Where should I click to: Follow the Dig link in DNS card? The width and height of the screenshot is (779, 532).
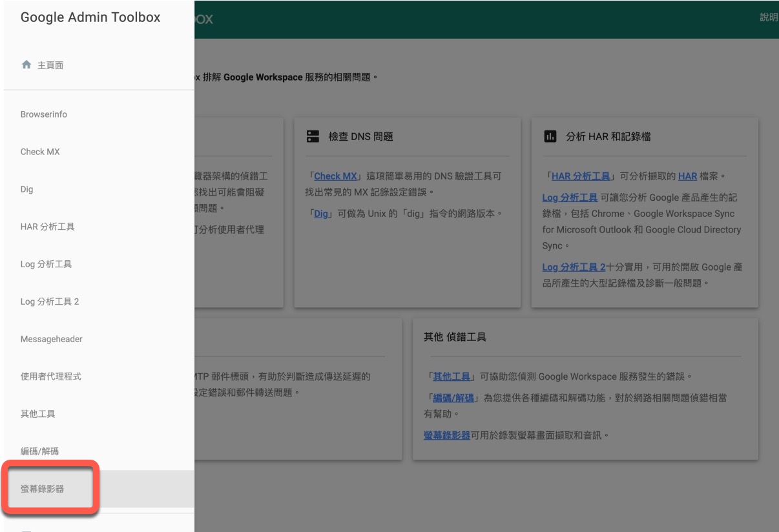[321, 214]
